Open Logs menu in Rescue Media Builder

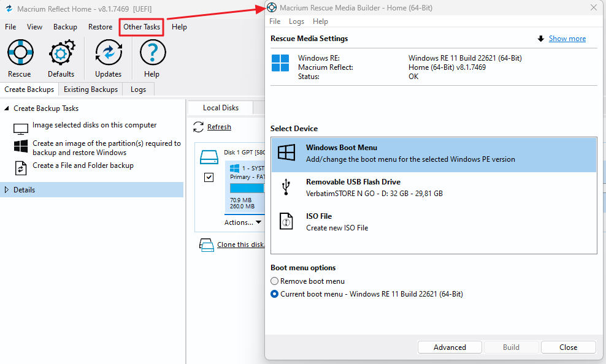pos(296,21)
